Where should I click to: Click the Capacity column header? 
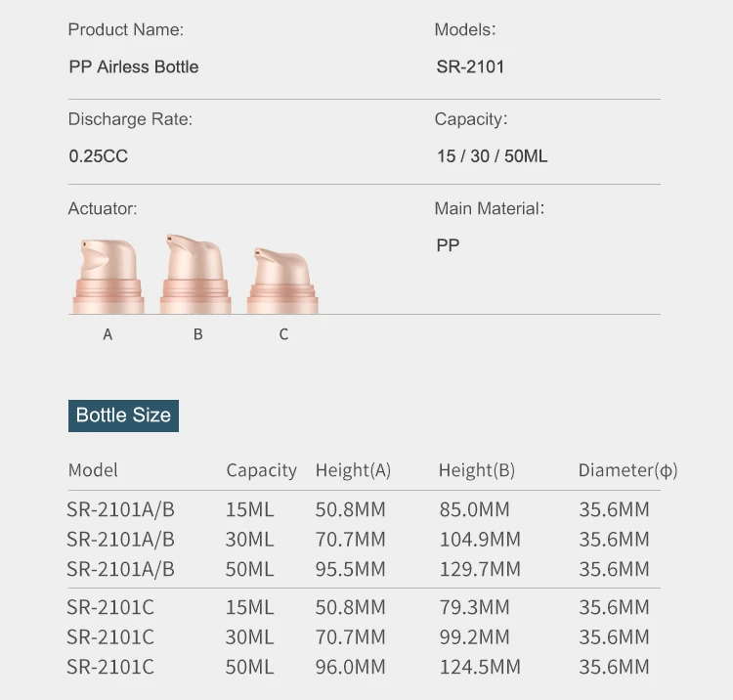point(261,470)
